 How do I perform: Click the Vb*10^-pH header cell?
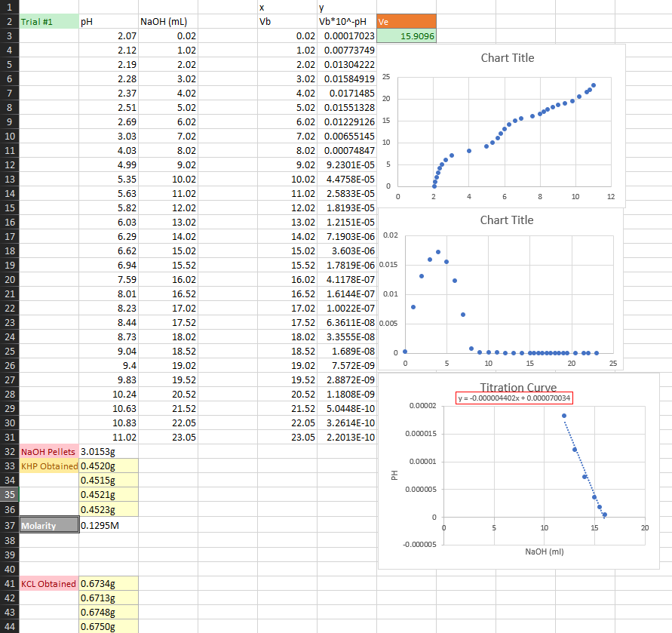click(x=347, y=22)
